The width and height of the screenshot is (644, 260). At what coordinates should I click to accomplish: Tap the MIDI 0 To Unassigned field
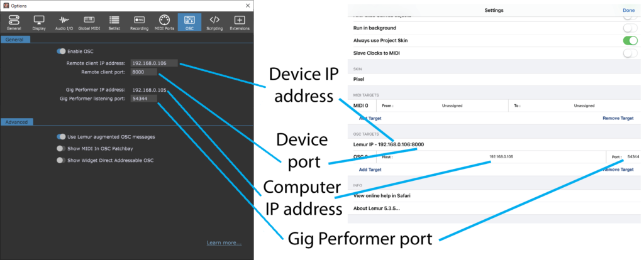574,106
